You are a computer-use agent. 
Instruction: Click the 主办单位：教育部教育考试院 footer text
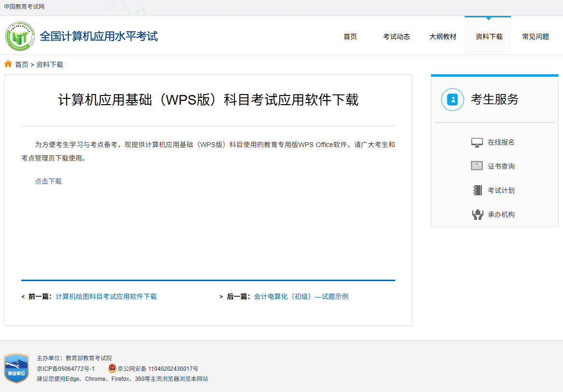(74, 358)
